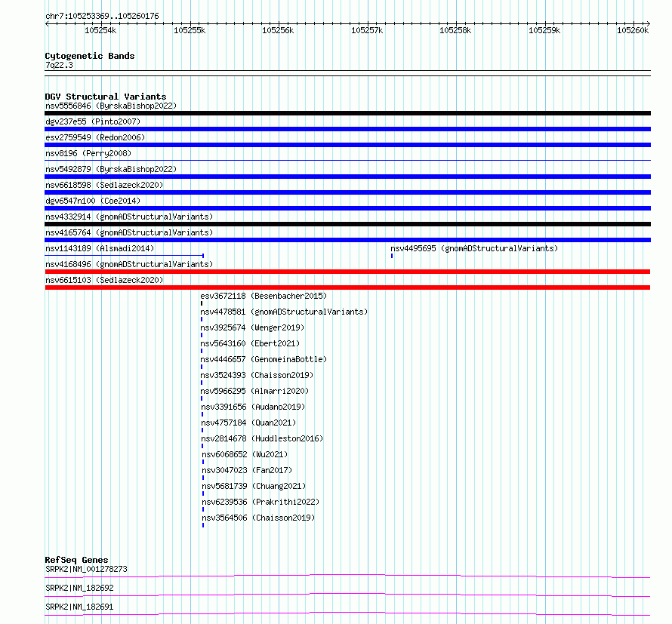This screenshot has height=624, width=672.
Task: Click nsv4165764 (gnomADStructuralVariants) label
Action: 129,232
